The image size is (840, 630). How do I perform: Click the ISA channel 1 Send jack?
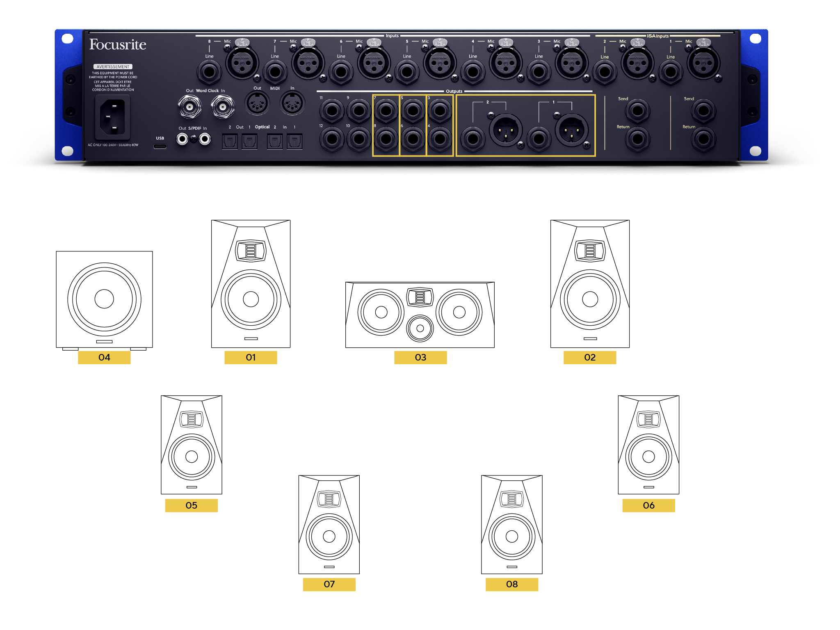coord(703,110)
